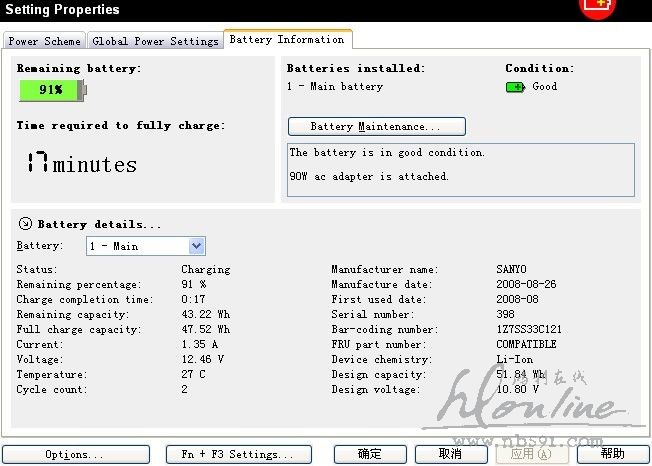Click the battery condition message box

point(460,169)
